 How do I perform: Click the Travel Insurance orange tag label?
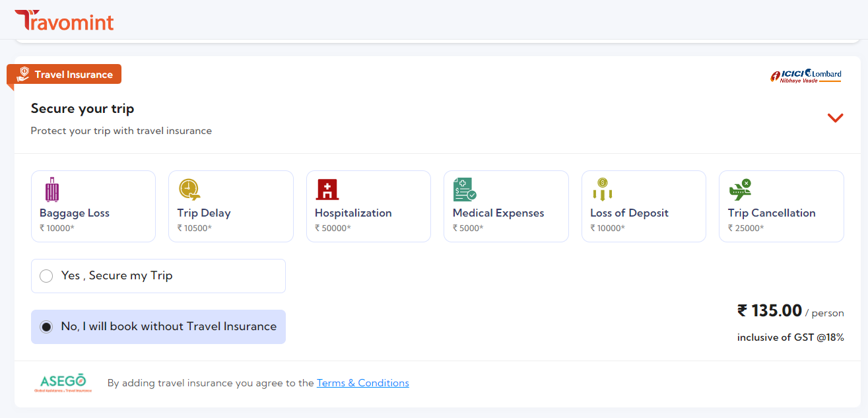tap(73, 75)
